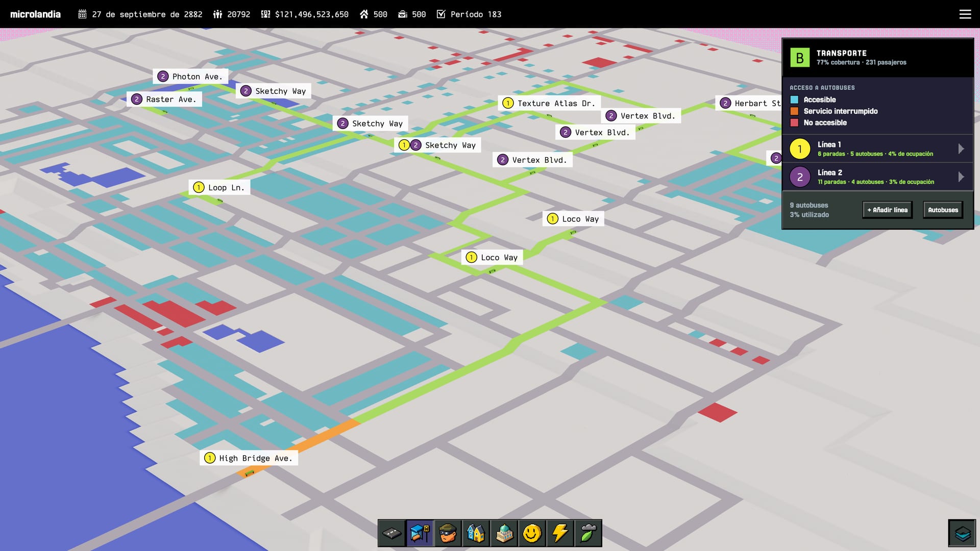Select the purple Línea 2 circle badge
980x551 pixels.
pos(800,177)
